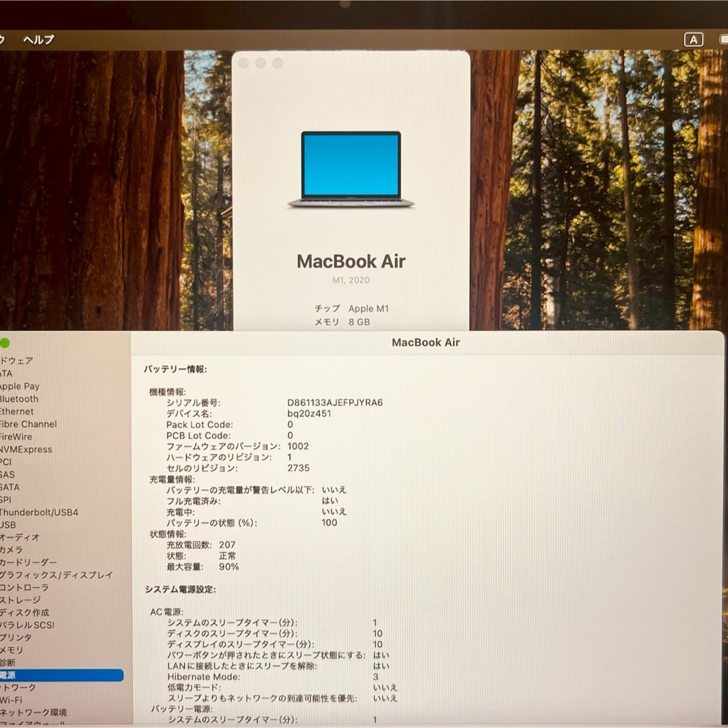Viewport: 728px width, 728px height.
Task: Click the serial number D861133AJEFPJYRA6
Action: point(335,402)
